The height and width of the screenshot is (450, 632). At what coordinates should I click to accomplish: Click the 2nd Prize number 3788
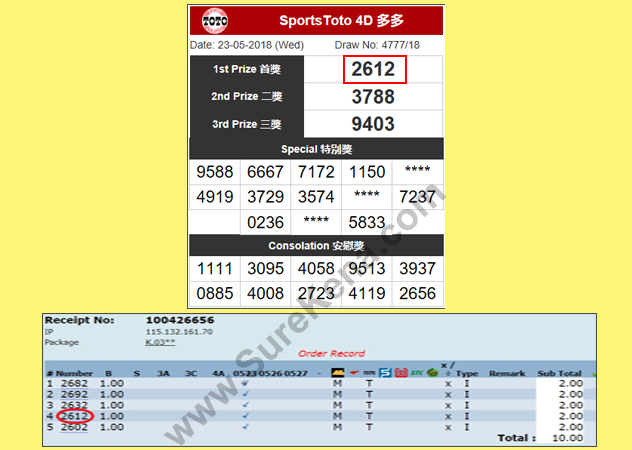click(x=374, y=97)
